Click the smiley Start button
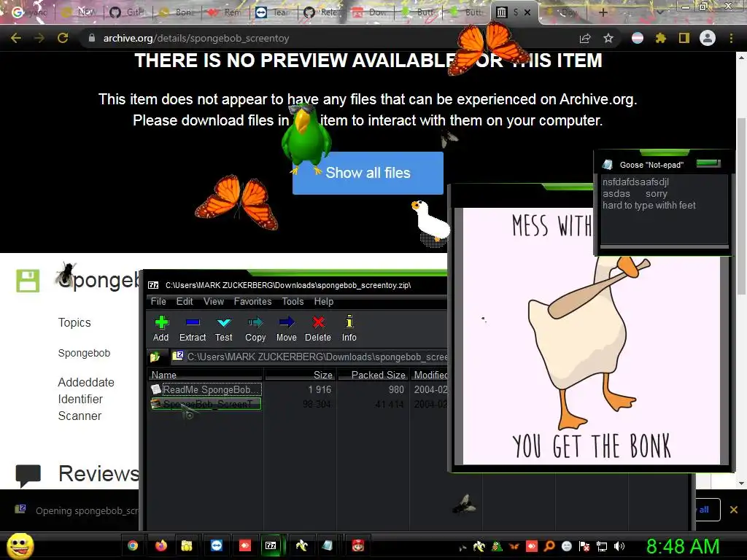 20,545
